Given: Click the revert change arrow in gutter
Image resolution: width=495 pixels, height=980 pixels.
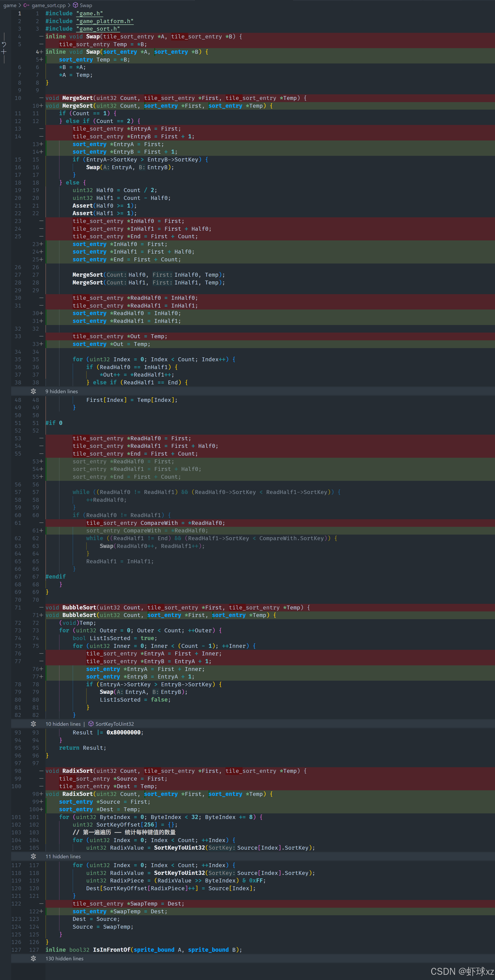Looking at the screenshot, I should [x=4, y=44].
